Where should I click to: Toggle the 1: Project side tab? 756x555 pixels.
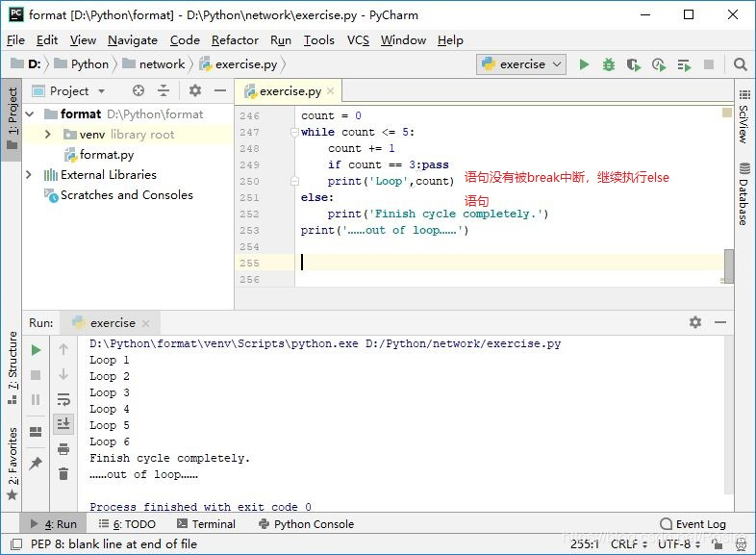(x=13, y=118)
